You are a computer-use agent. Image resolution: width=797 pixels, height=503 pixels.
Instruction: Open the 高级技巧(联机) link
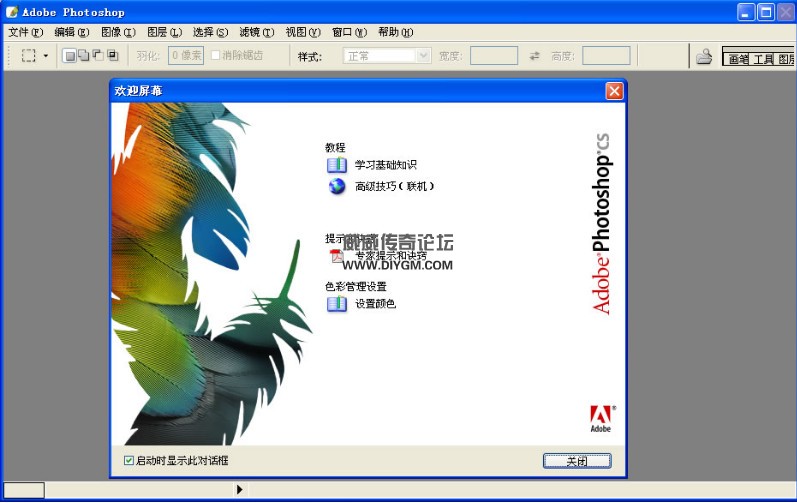[394, 186]
